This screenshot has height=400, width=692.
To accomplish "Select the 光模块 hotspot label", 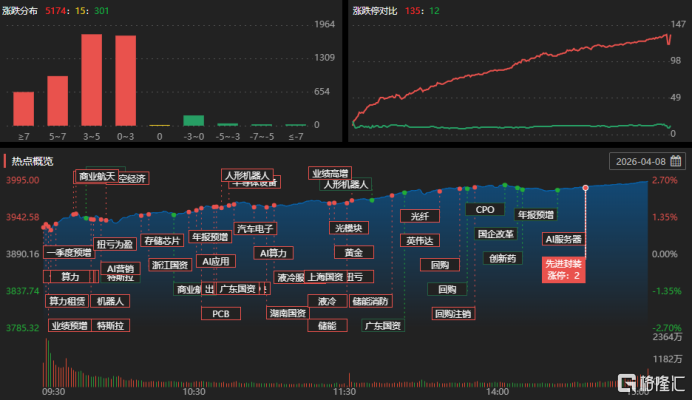I will point(350,227).
